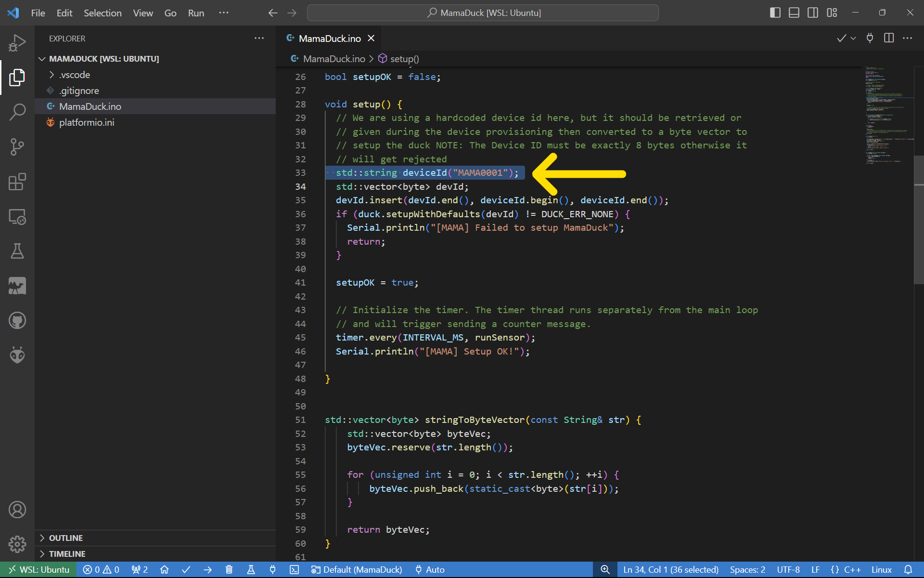924x578 pixels.
Task: Click Ln 34, Col 1 cursor position
Action: [671, 570]
